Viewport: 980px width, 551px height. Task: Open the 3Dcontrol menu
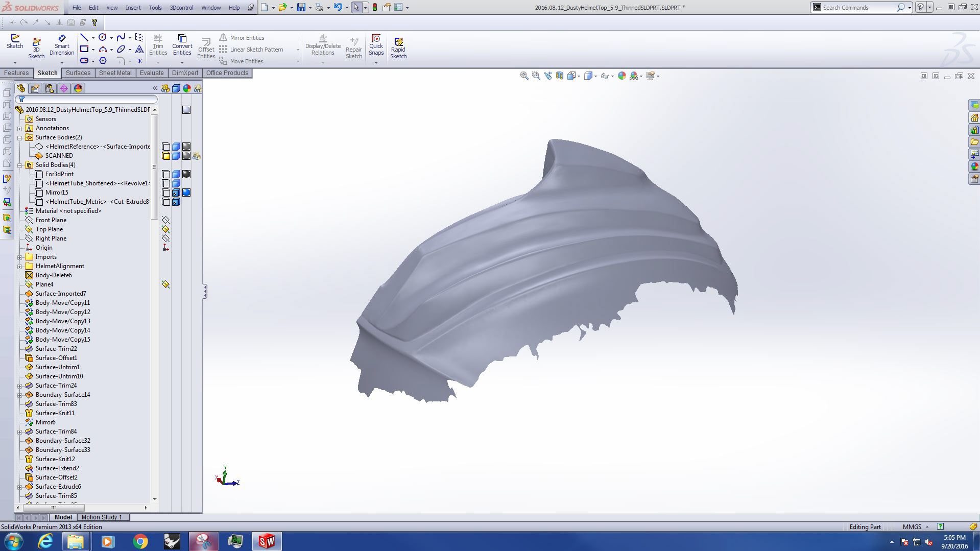click(181, 8)
